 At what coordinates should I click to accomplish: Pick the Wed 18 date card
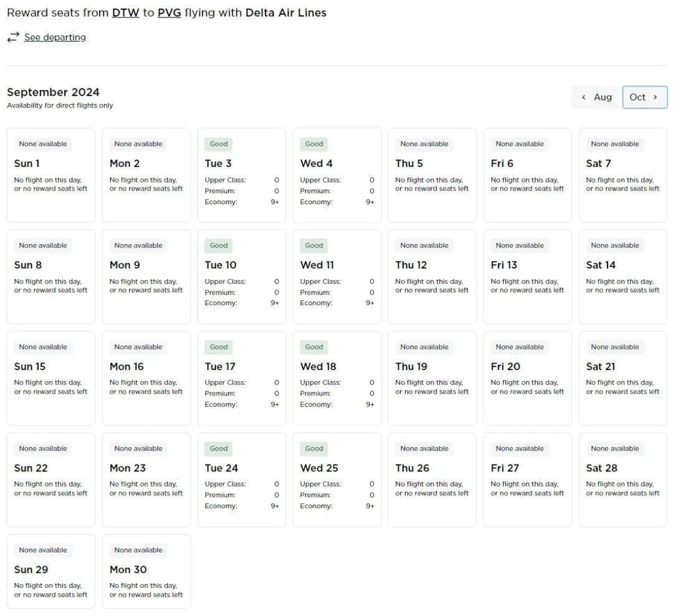pyautogui.click(x=337, y=378)
